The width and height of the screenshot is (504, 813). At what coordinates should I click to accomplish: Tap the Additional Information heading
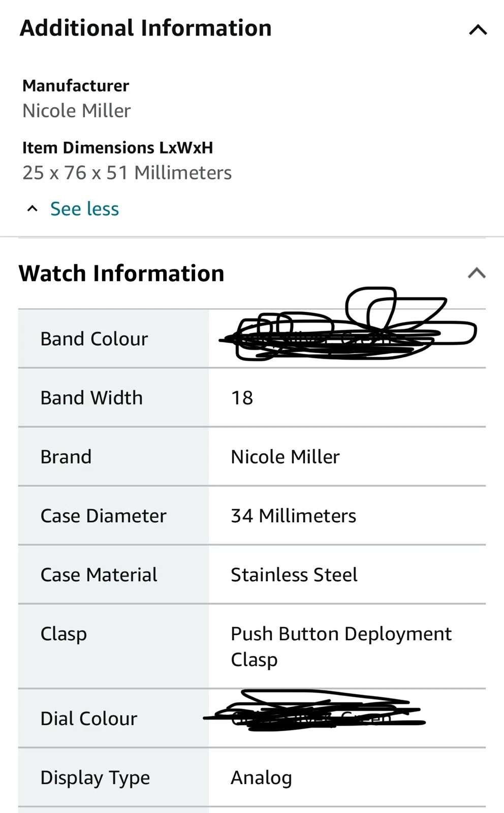click(145, 28)
